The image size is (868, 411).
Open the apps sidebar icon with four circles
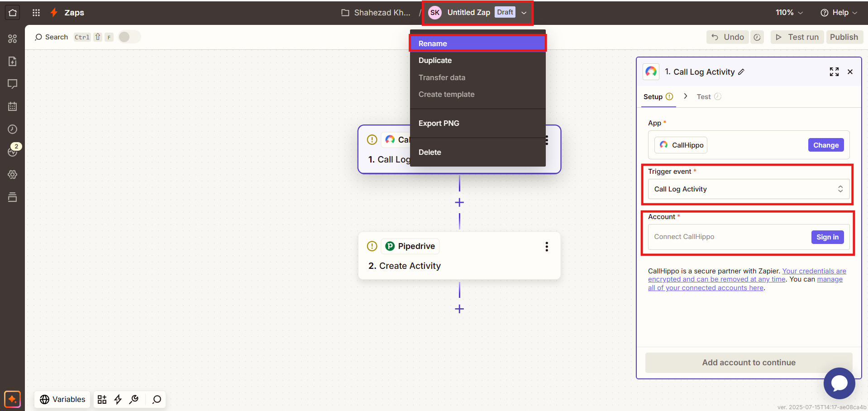click(x=13, y=39)
